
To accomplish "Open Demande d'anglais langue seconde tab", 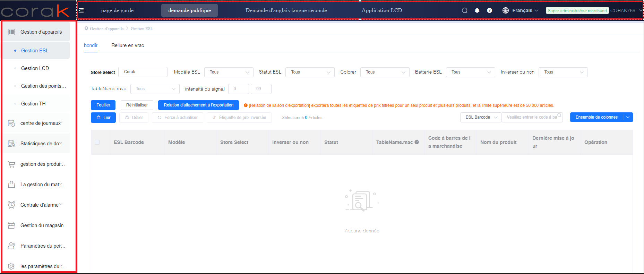I will pos(286,10).
